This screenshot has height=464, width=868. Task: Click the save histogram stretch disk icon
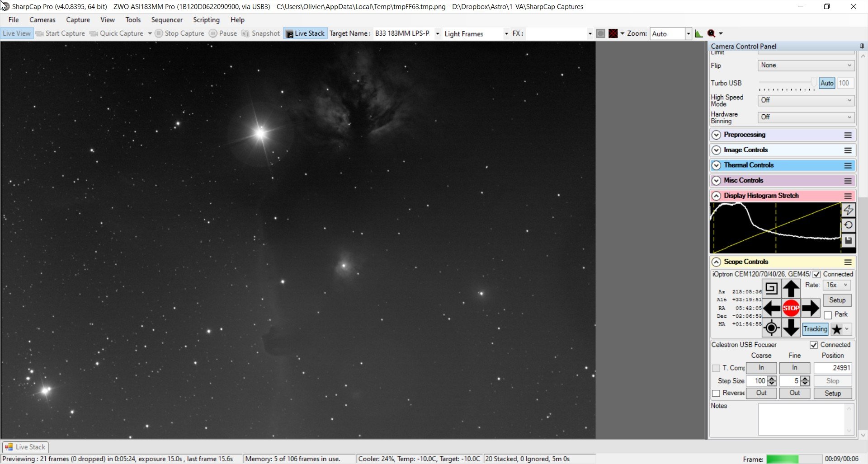tap(849, 240)
